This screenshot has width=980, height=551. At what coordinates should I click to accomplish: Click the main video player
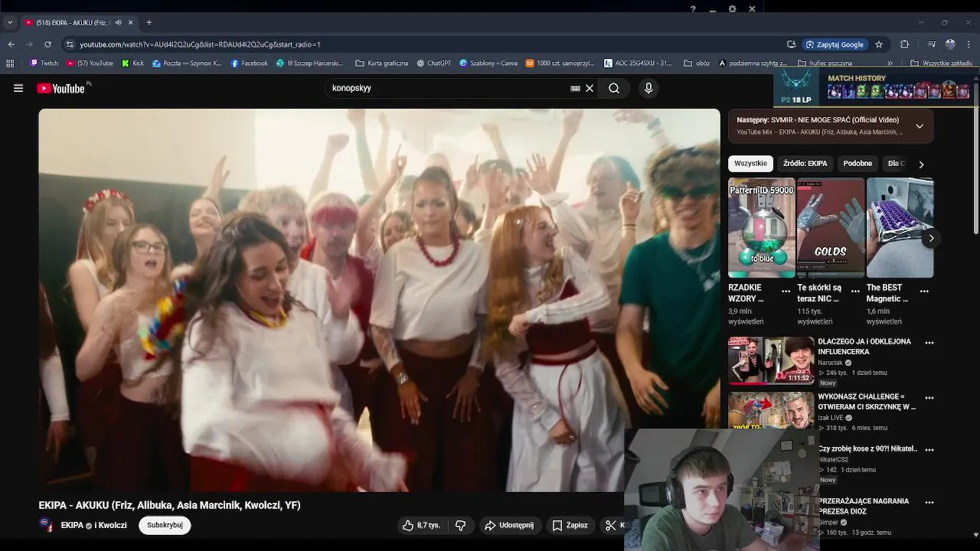coord(379,300)
